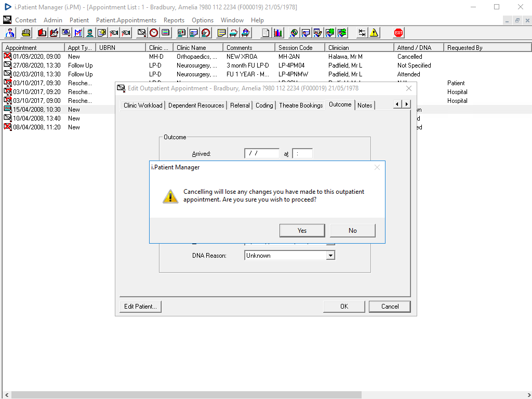Click the red open book toolbar icon
The height and width of the screenshot is (399, 532).
42,33
